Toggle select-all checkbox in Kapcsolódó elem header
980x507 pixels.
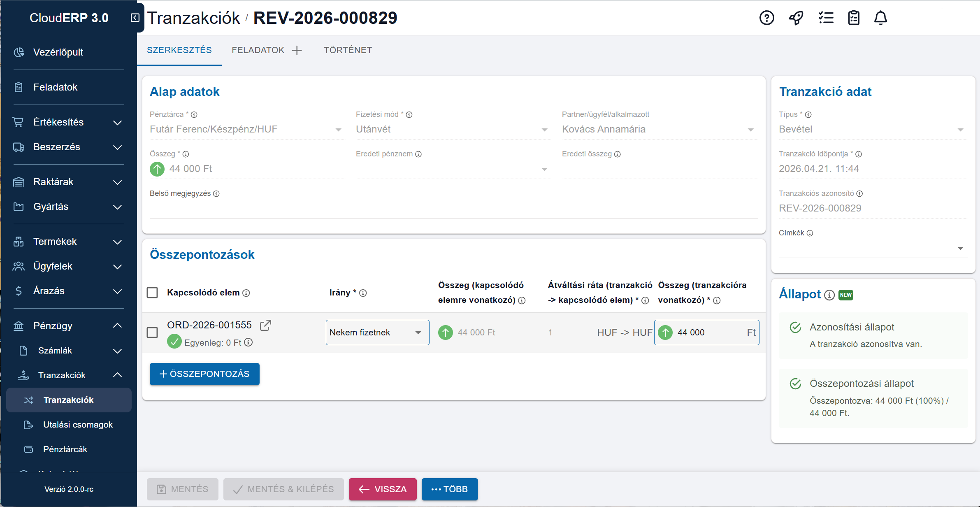click(x=152, y=293)
